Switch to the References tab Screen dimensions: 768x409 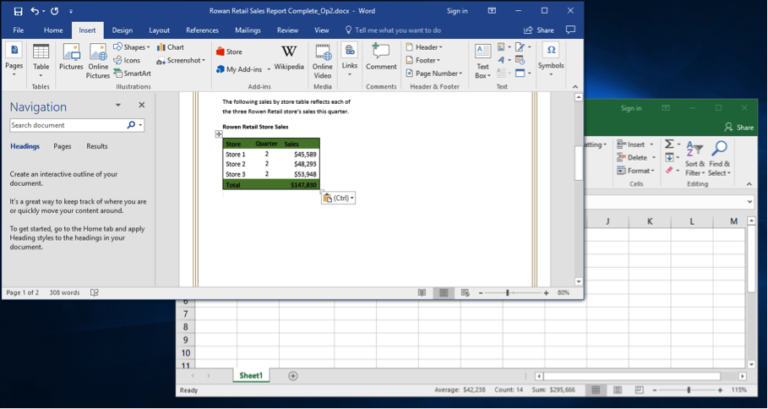tap(202, 30)
